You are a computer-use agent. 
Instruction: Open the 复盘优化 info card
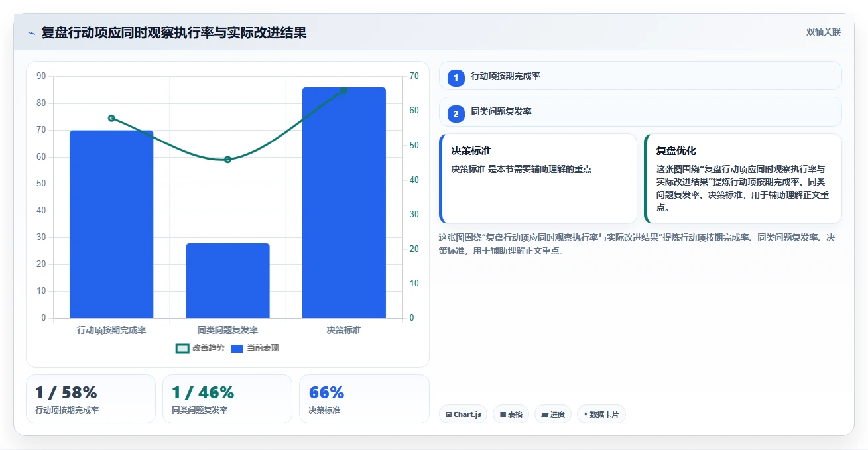[x=743, y=179]
